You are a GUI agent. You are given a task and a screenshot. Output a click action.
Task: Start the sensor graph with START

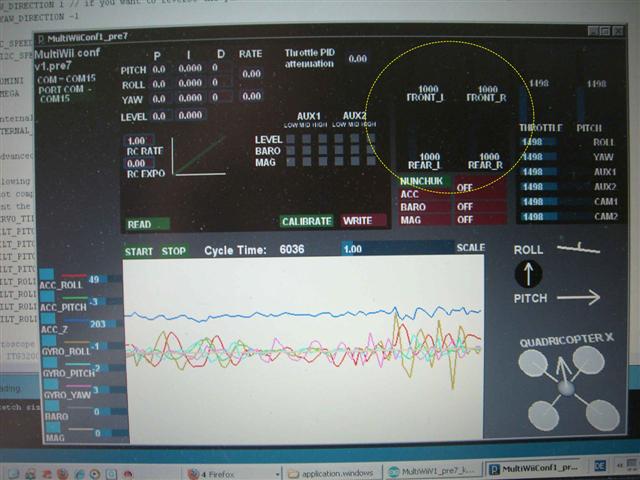139,251
